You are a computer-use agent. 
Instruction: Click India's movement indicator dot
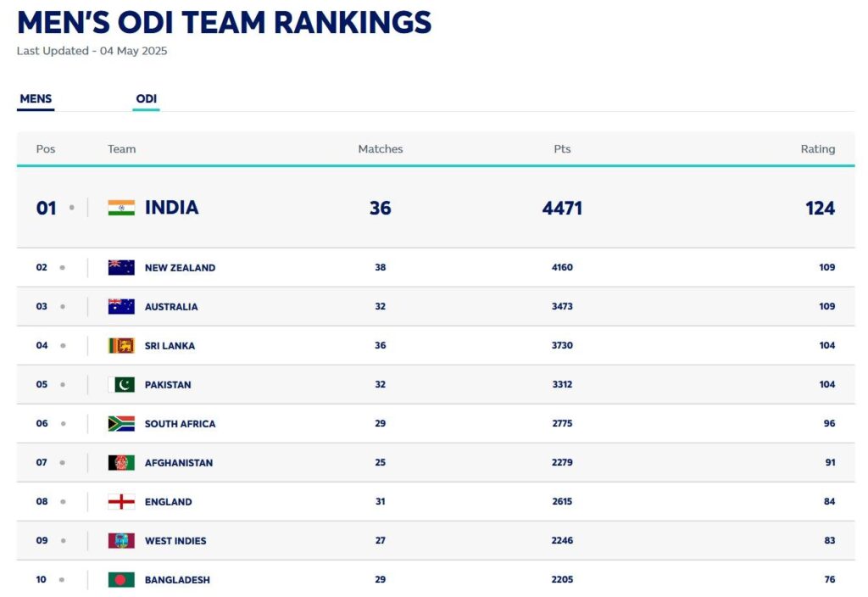coord(72,208)
